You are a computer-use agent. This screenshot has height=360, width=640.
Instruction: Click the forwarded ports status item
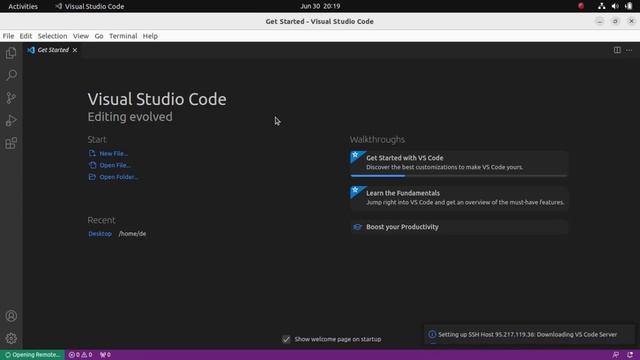click(x=105, y=355)
